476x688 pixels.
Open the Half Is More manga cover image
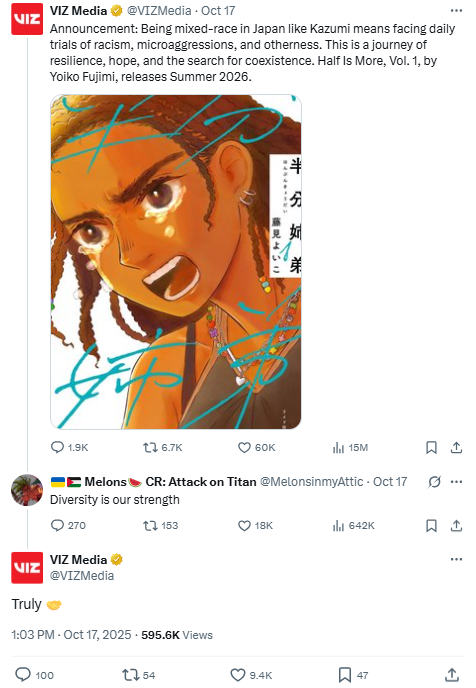pos(176,262)
